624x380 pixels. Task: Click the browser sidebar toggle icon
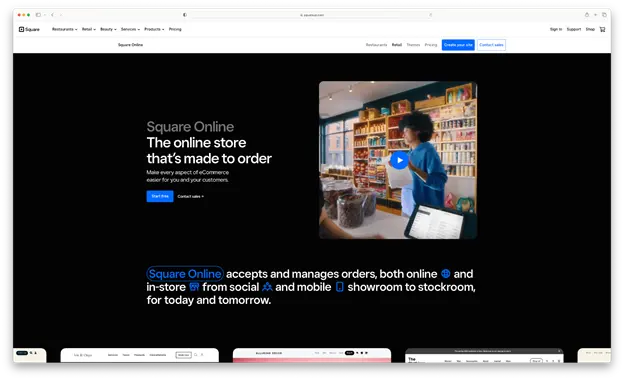pos(38,15)
